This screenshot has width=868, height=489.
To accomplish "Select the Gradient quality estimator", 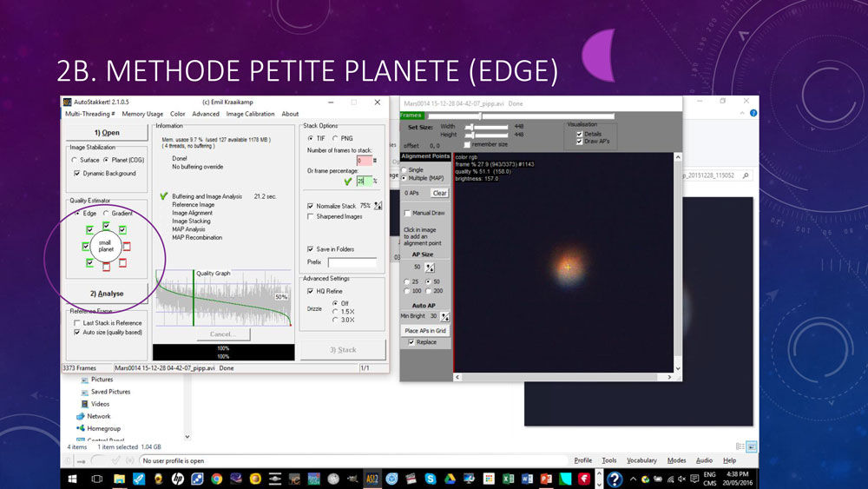I will (x=106, y=213).
